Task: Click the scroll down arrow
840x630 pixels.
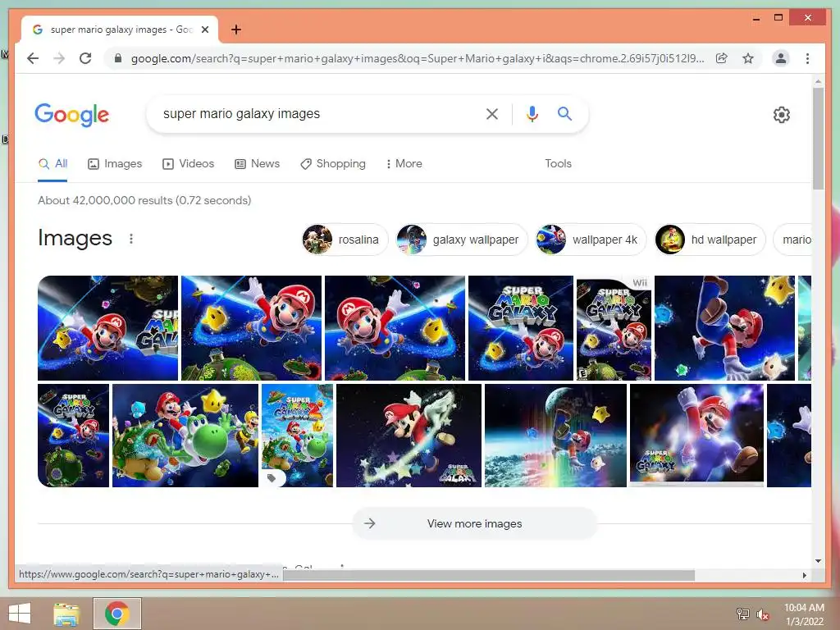Action: tap(818, 561)
